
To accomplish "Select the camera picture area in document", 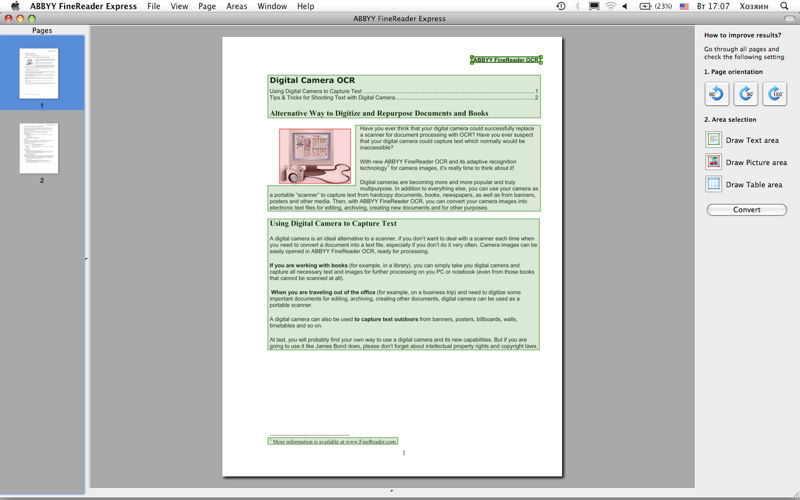I will (315, 156).
